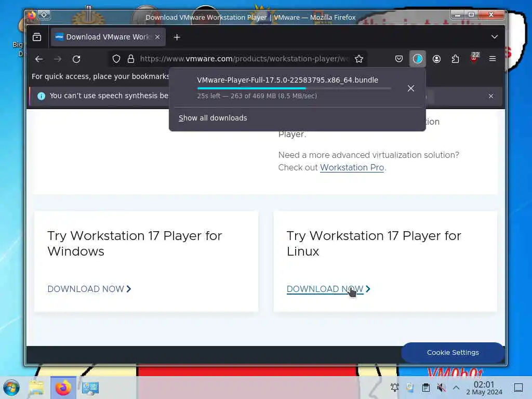Click the forward navigation arrow
The height and width of the screenshot is (399, 532).
(58, 59)
